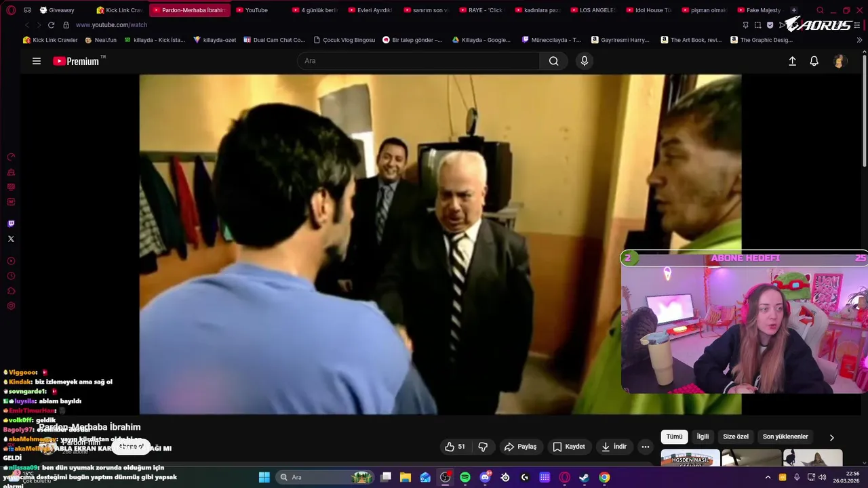Viewport: 868px width, 488px height.
Task: Open the YouTube upload/create icon
Action: (x=792, y=61)
